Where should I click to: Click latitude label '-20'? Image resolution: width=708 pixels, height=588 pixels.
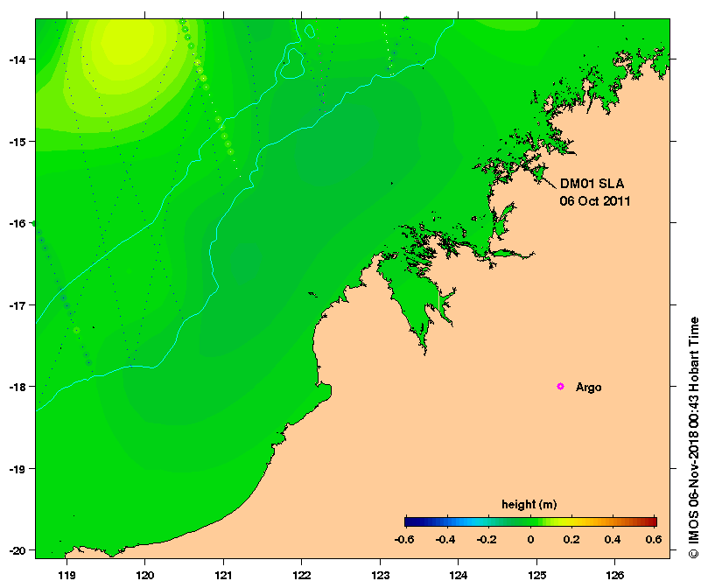17,550
